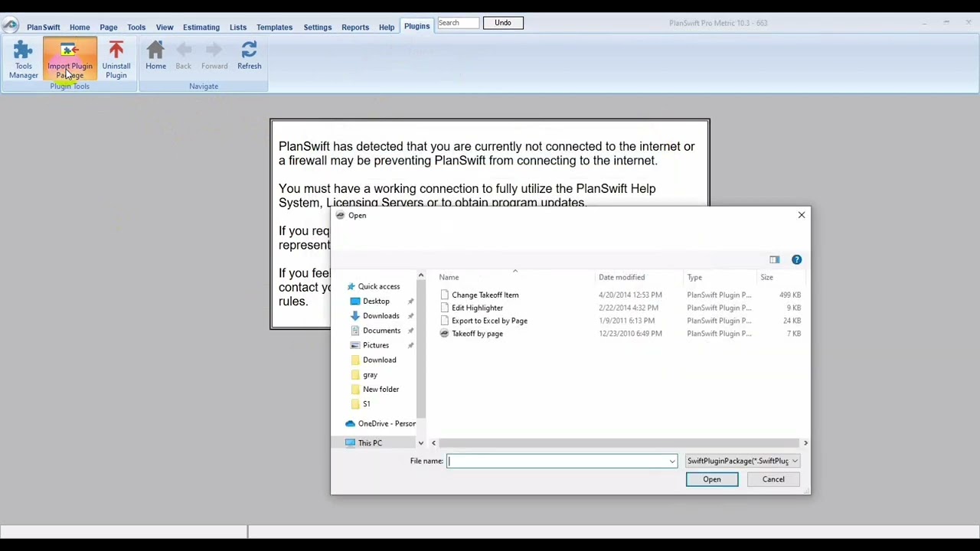Open the Help icon in Open dialog
This screenshot has height=551, width=980.
[x=796, y=259]
